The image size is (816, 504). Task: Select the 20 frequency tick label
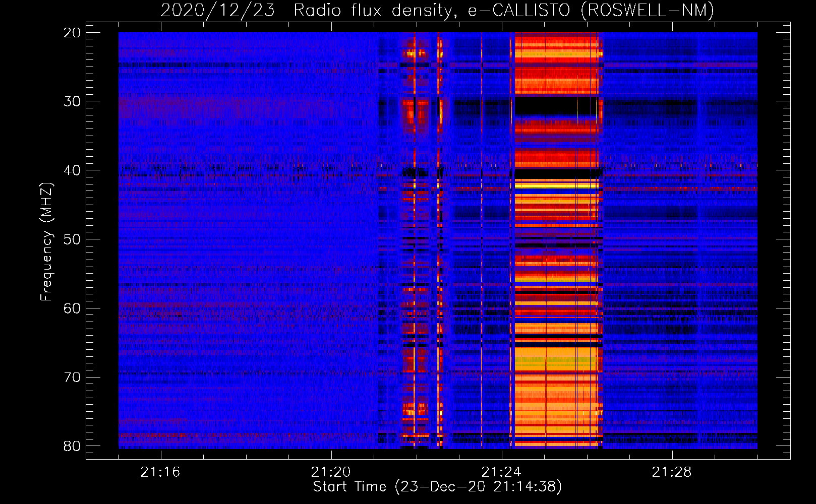72,33
